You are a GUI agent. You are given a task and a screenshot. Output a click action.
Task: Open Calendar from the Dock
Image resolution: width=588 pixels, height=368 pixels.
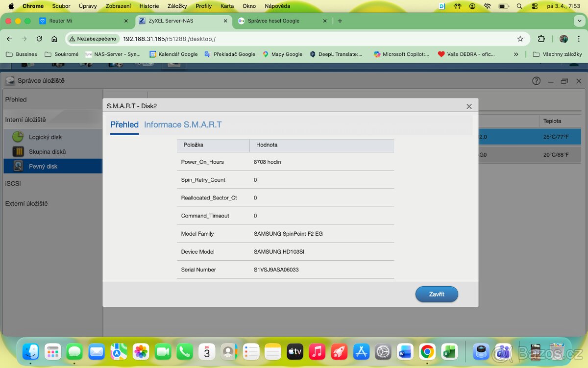(x=207, y=351)
